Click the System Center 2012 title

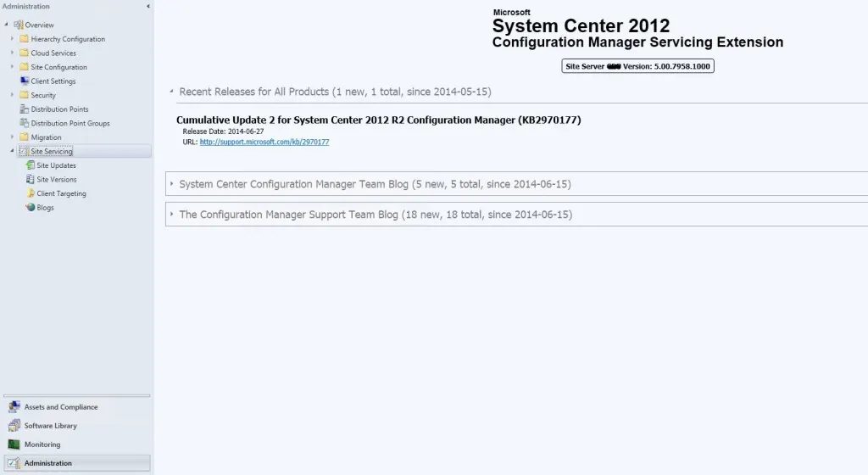[x=581, y=25]
